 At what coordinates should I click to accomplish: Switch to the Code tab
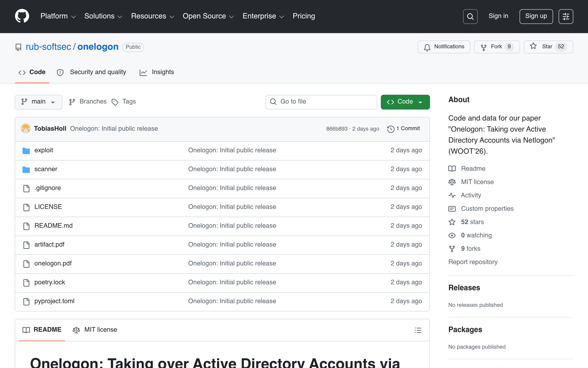[32, 72]
